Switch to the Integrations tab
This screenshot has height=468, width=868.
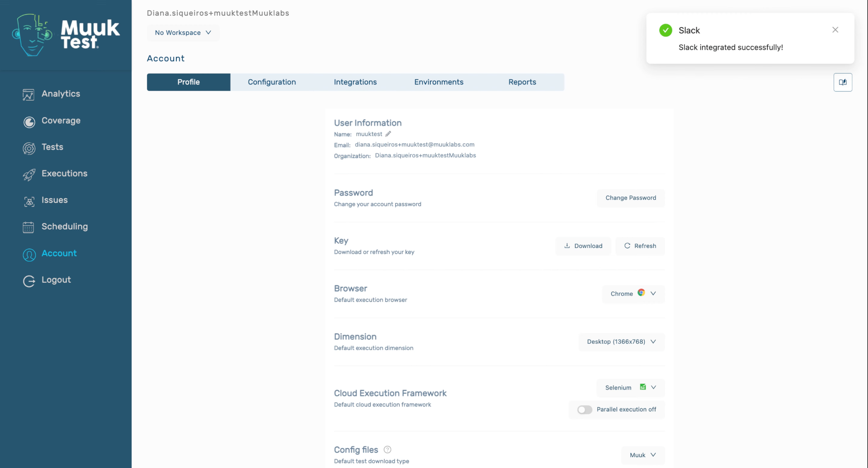[355, 82]
